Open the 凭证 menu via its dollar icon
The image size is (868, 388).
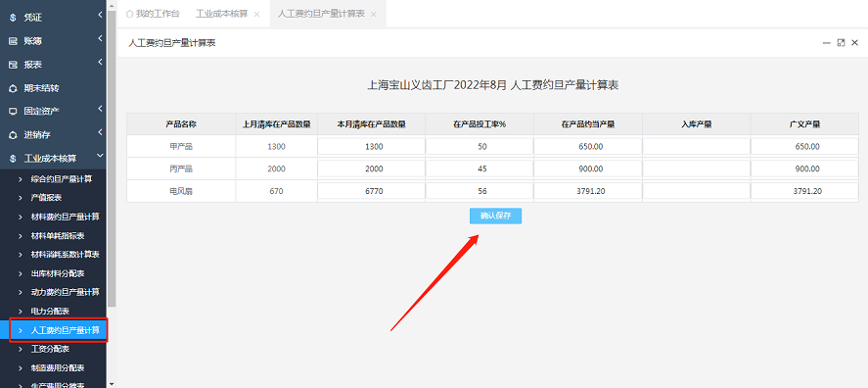tap(13, 18)
